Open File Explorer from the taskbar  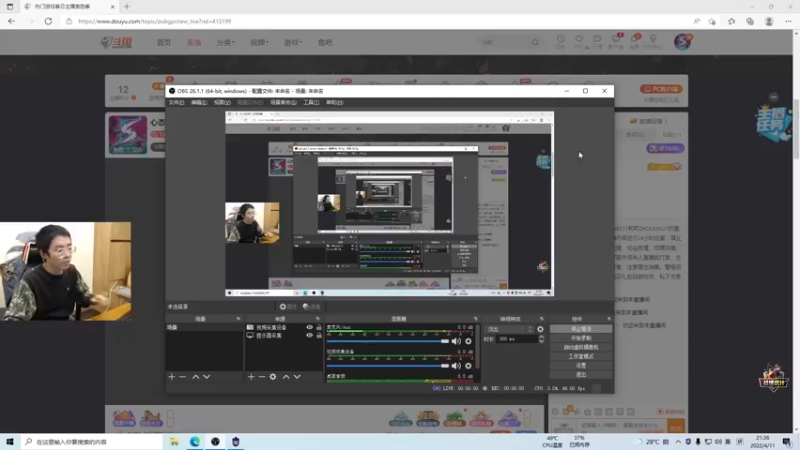tap(174, 441)
